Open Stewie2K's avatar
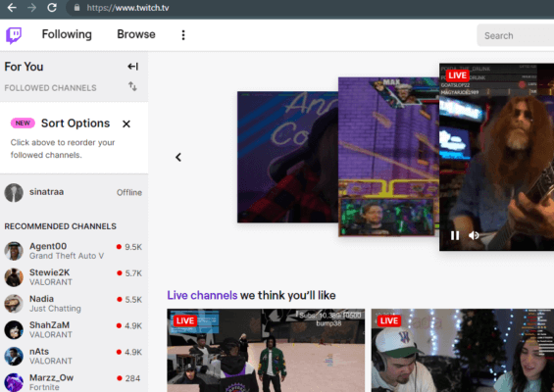The height and width of the screenshot is (392, 554). tap(14, 277)
